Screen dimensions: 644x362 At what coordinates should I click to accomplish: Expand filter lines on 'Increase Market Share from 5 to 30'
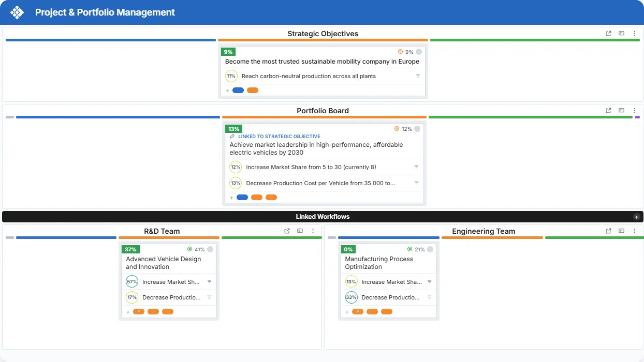(x=416, y=167)
